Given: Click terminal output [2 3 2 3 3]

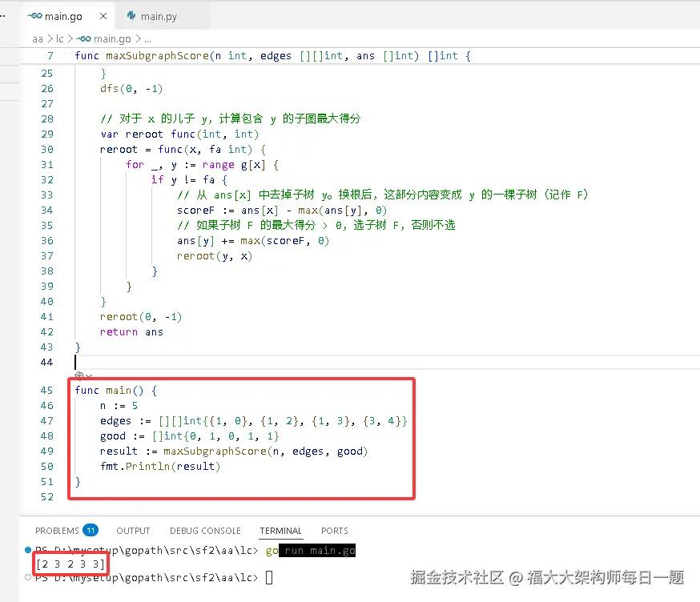Looking at the screenshot, I should coord(70,564).
